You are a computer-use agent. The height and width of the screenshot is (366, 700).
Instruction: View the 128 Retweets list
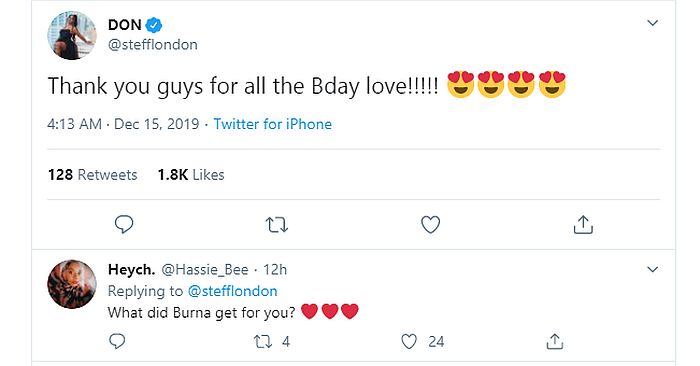[x=92, y=175]
